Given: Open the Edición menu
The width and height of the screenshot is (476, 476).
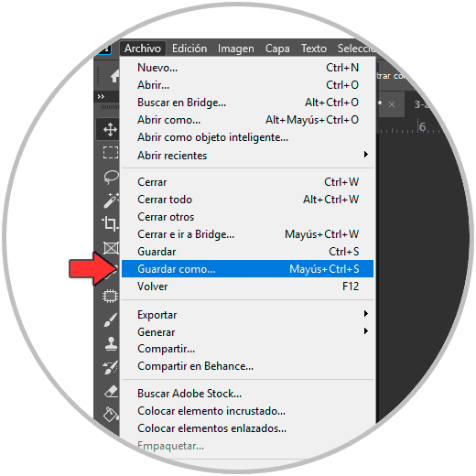Looking at the screenshot, I should click(x=189, y=49).
